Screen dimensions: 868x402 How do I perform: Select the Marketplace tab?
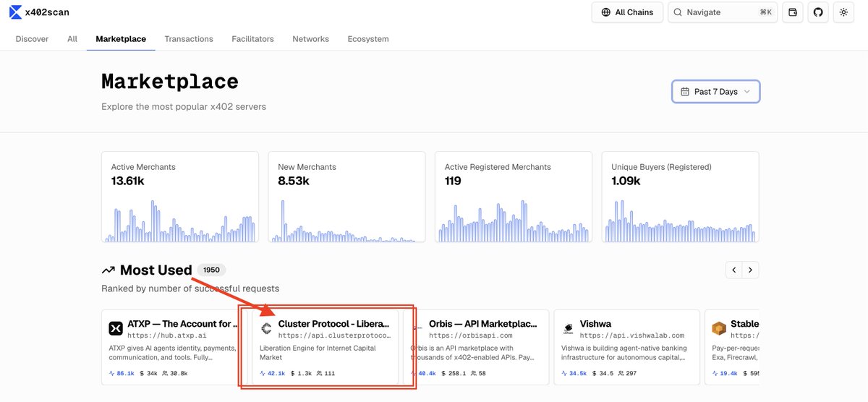[121, 39]
